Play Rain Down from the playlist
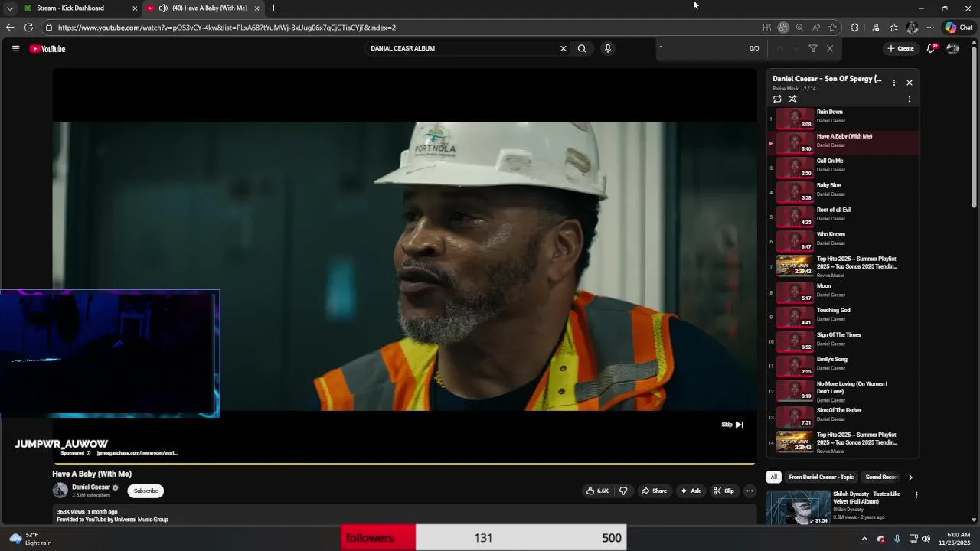980x551 pixels. pyautogui.click(x=843, y=119)
